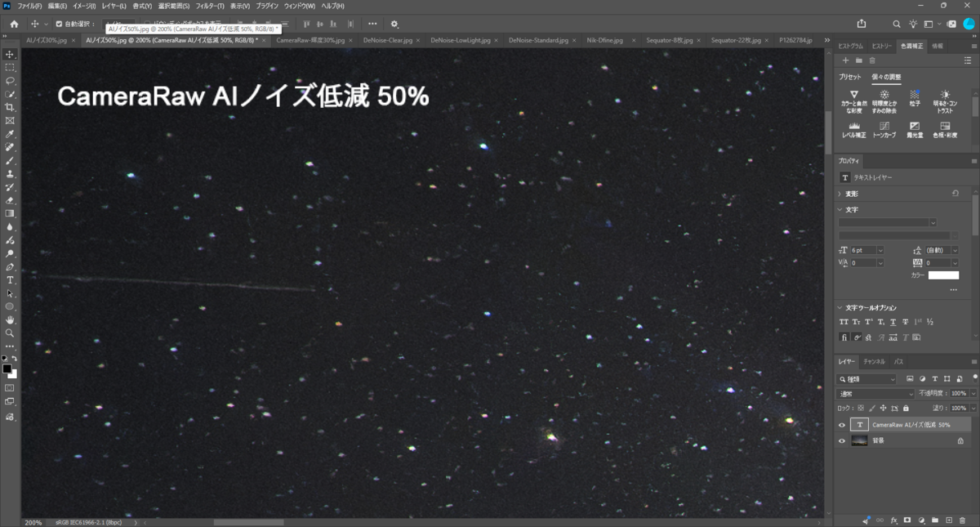980x527 pixels.
Task: Collapse the 文字 section in Properties
Action: pyautogui.click(x=840, y=210)
